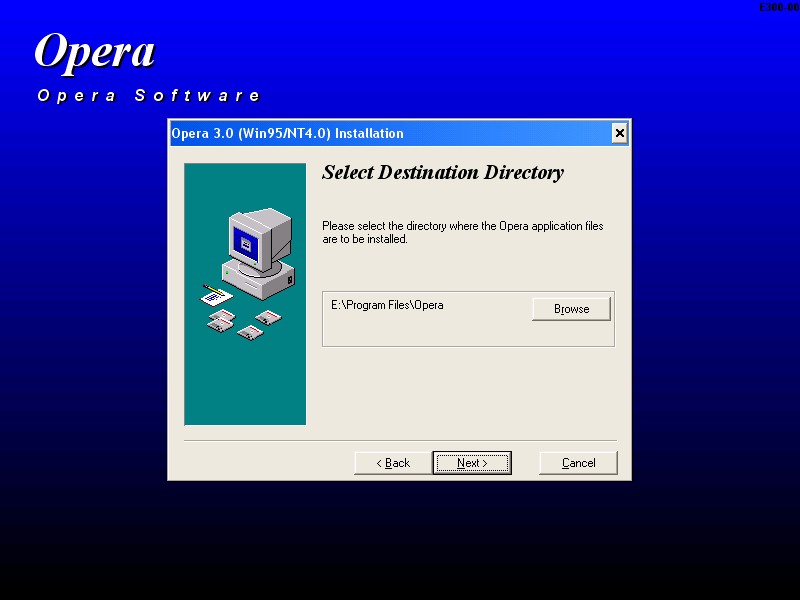Click the Opera 3.0 Installation title bar
The height and width of the screenshot is (600, 800).
coord(399,133)
